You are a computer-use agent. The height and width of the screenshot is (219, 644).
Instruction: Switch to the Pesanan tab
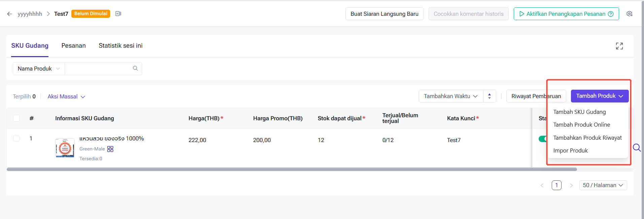[x=73, y=46]
